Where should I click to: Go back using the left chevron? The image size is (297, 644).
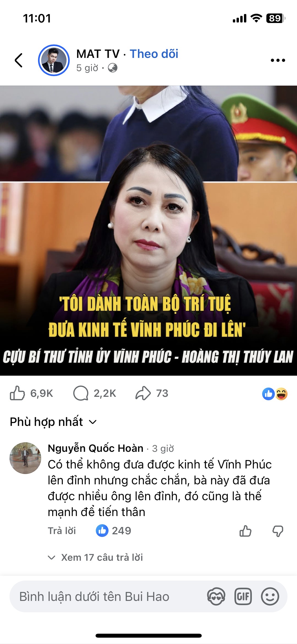(x=18, y=60)
